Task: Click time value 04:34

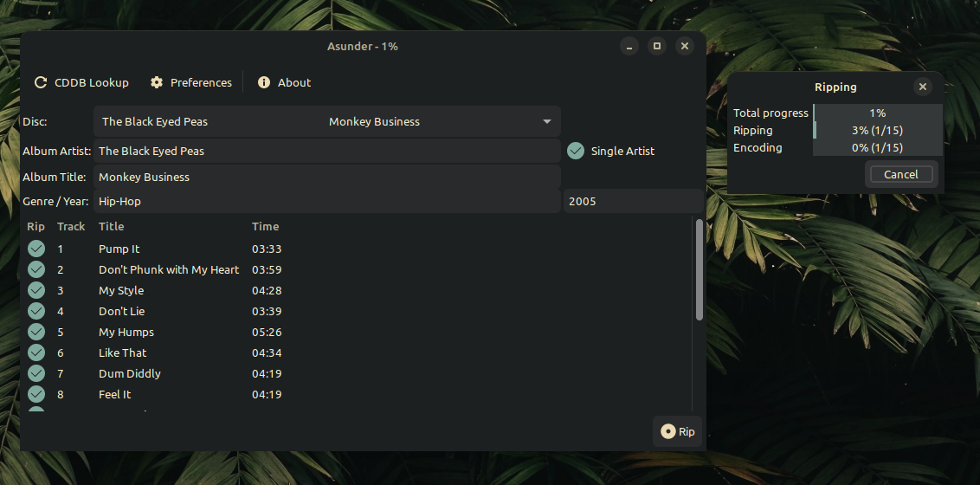Action: (x=267, y=352)
